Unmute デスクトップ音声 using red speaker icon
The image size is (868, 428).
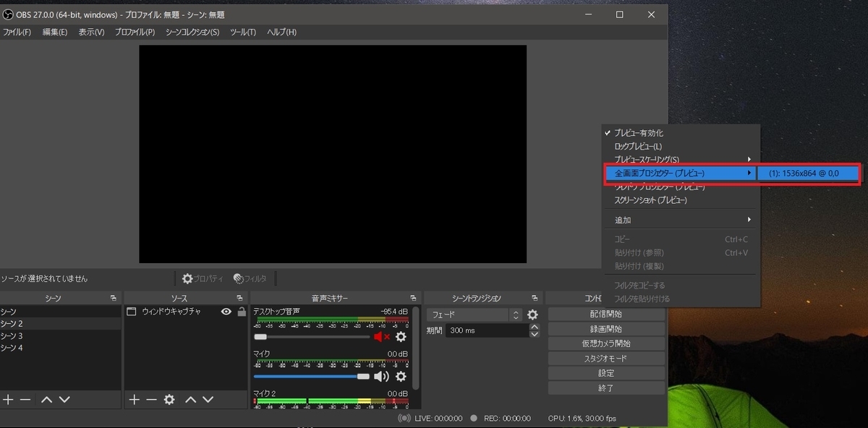pos(381,337)
